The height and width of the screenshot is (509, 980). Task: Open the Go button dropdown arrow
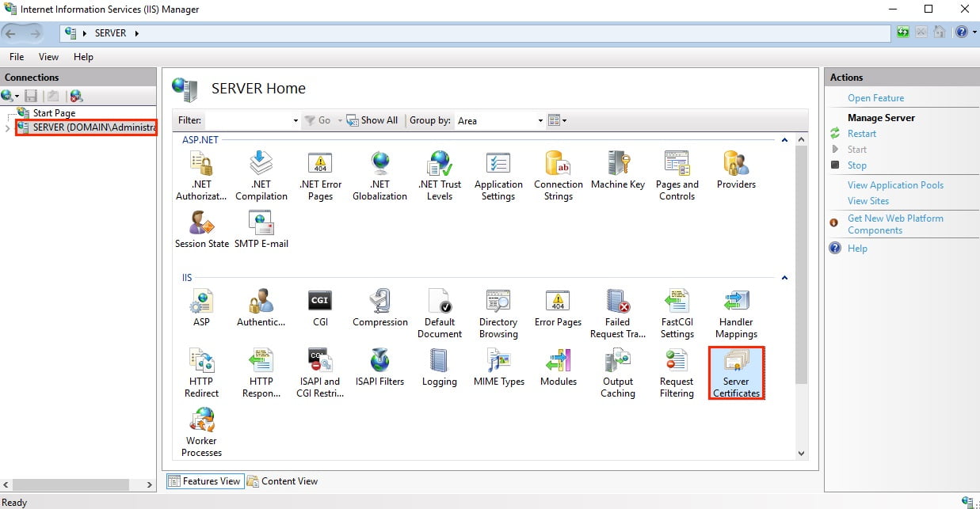(x=338, y=120)
